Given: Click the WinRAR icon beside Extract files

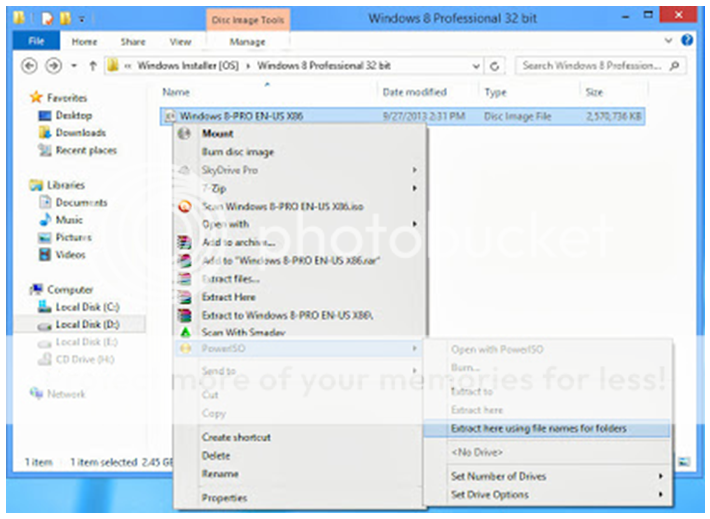Looking at the screenshot, I should click(x=184, y=279).
